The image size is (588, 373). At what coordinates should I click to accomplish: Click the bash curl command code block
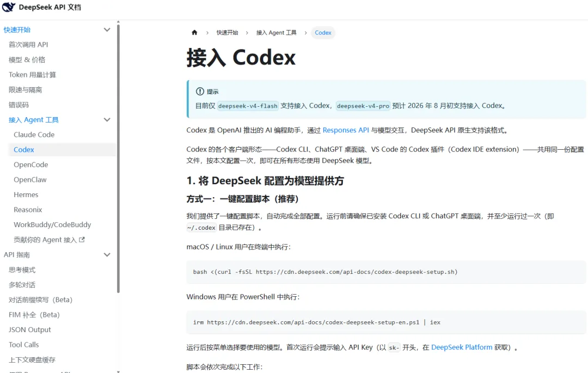[386, 272]
